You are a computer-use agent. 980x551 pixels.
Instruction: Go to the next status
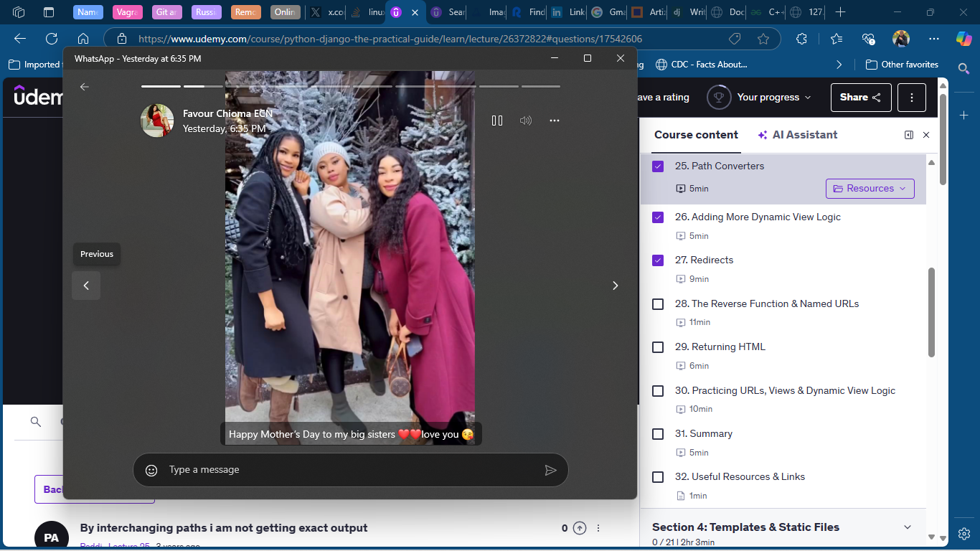pos(615,286)
